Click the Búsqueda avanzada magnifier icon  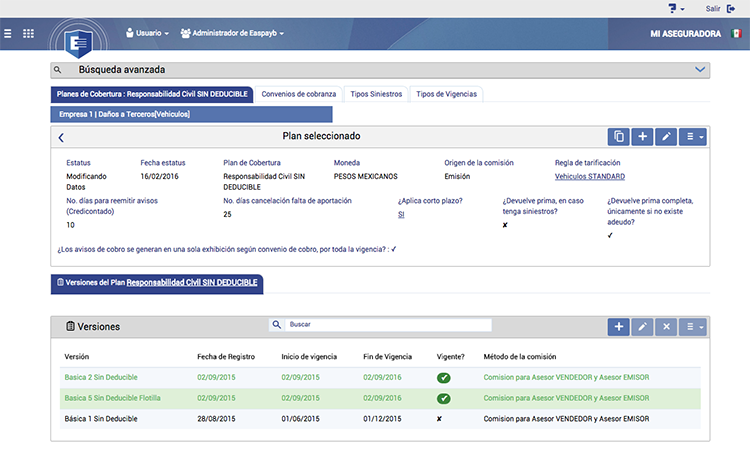(x=57, y=70)
